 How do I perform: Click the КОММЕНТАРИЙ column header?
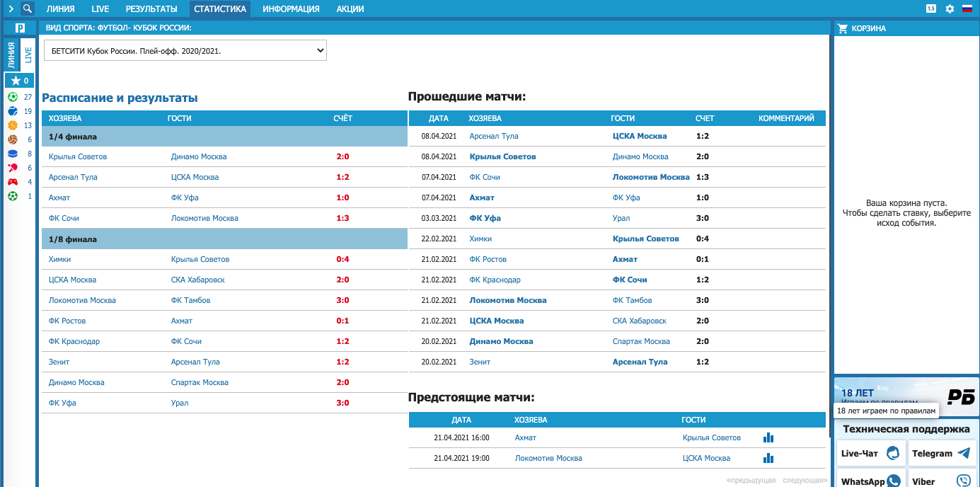[x=786, y=118]
